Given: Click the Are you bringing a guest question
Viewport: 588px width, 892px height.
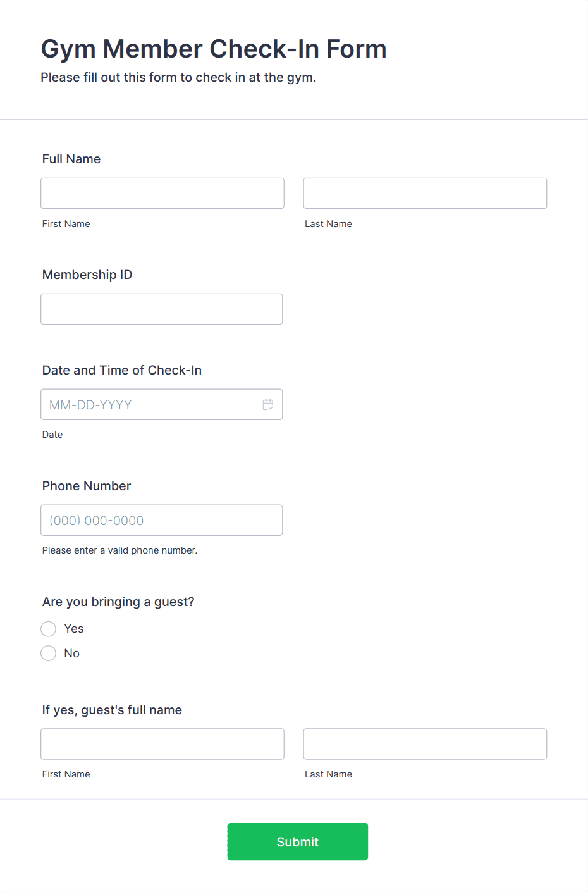Looking at the screenshot, I should click(x=118, y=602).
